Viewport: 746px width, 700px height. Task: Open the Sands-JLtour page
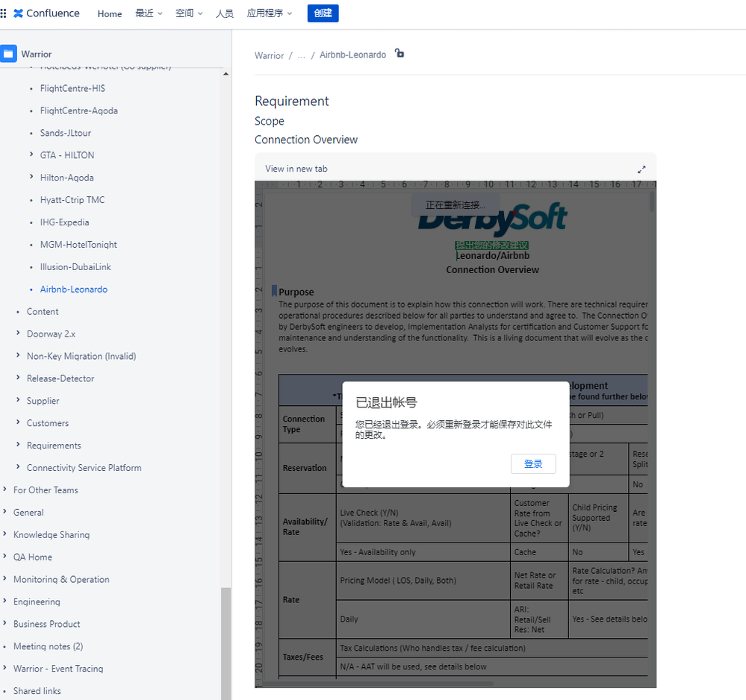(66, 133)
